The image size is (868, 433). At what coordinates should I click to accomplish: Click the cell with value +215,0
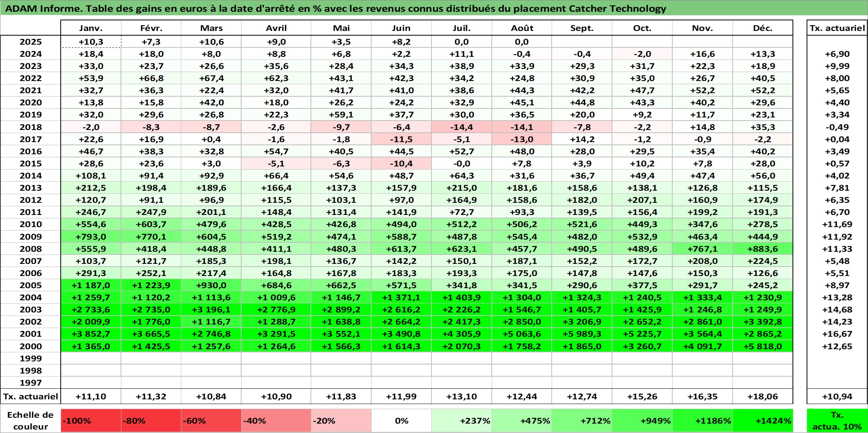tap(462, 188)
